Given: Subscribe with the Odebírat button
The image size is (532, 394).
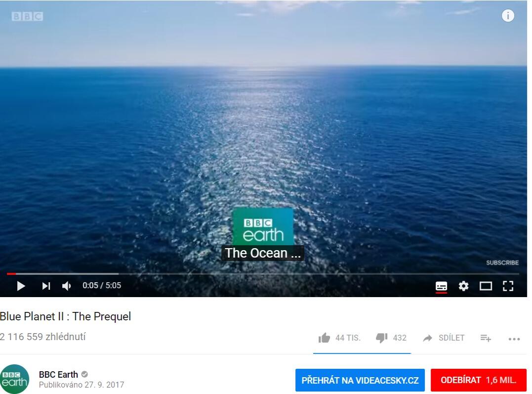Looking at the screenshot, I should (478, 380).
